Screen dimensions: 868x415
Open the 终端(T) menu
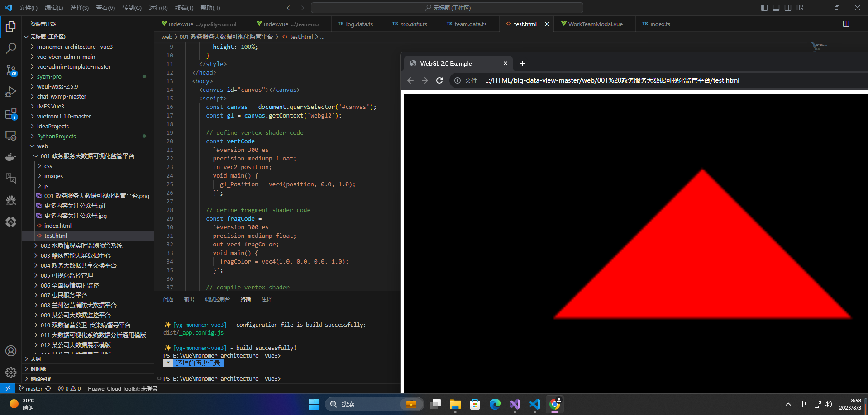(x=184, y=8)
